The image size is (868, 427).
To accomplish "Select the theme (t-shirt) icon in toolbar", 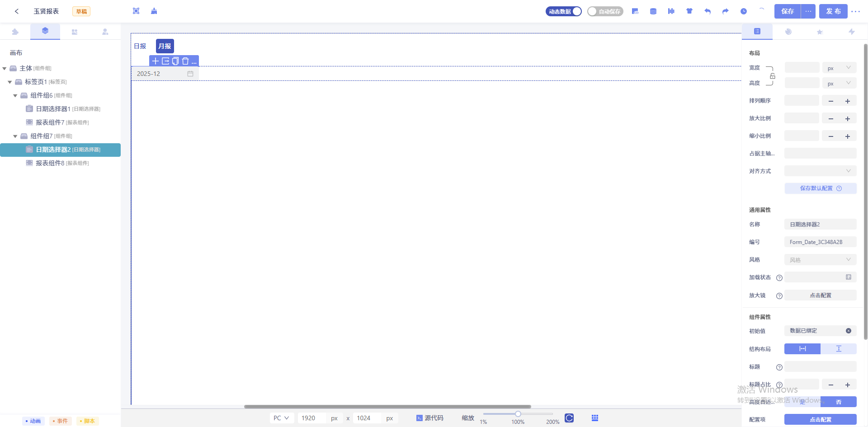I will click(x=689, y=11).
